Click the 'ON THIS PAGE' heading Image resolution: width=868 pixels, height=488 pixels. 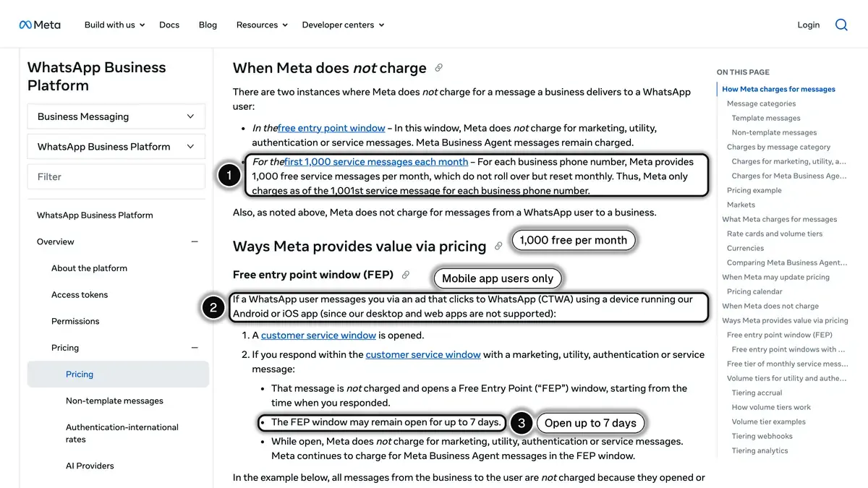743,72
